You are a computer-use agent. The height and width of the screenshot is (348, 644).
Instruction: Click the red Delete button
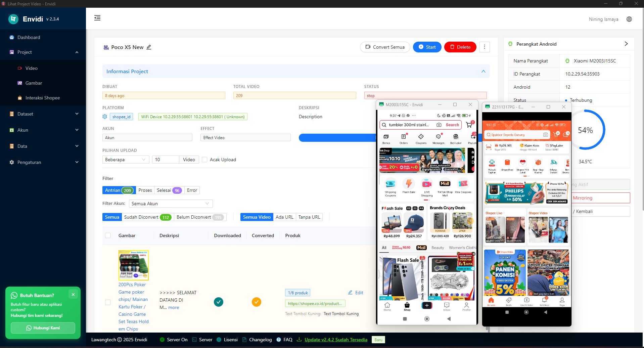(460, 47)
